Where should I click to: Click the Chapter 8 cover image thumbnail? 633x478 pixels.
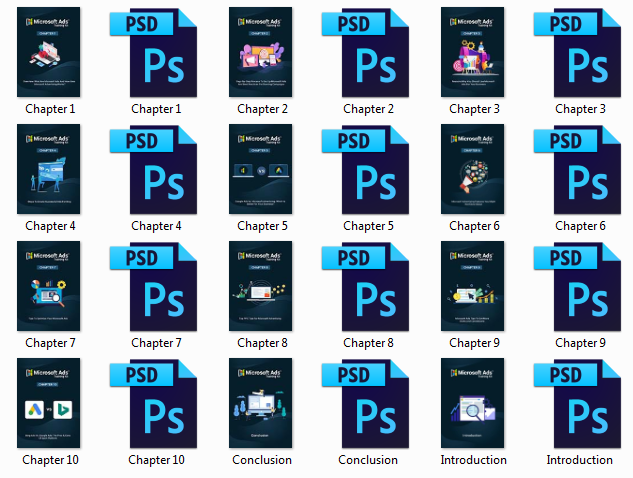pyautogui.click(x=260, y=286)
